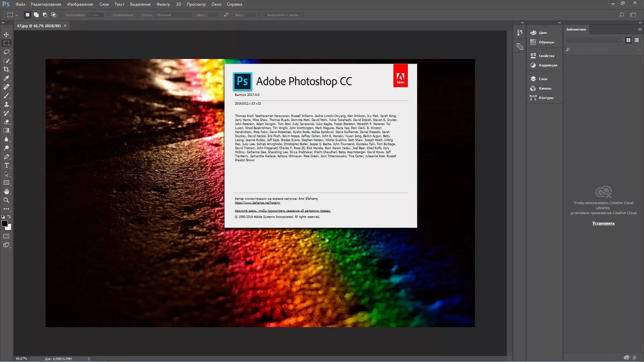Toggle Quick Mask mode
The width and height of the screenshot is (644, 362).
click(6, 236)
